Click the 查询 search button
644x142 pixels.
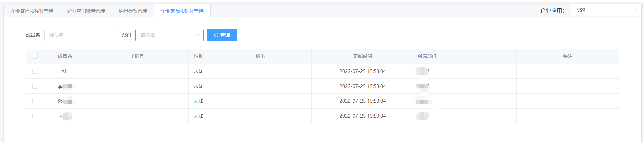coord(222,35)
